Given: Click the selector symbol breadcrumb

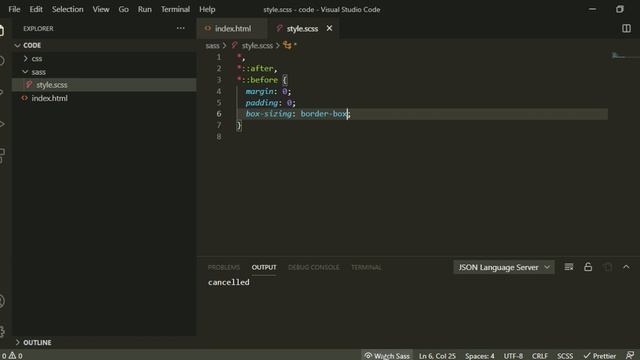Looking at the screenshot, I should [x=290, y=45].
